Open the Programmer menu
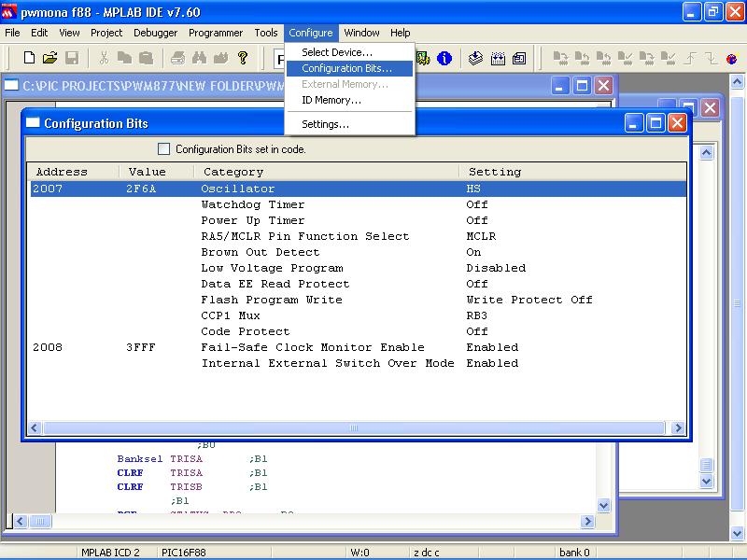This screenshot has height=560, width=747. (x=216, y=33)
